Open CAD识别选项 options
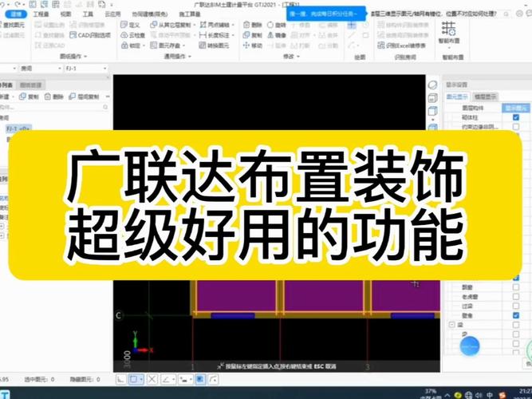Screen dimensions: 532x399 (90, 35)
